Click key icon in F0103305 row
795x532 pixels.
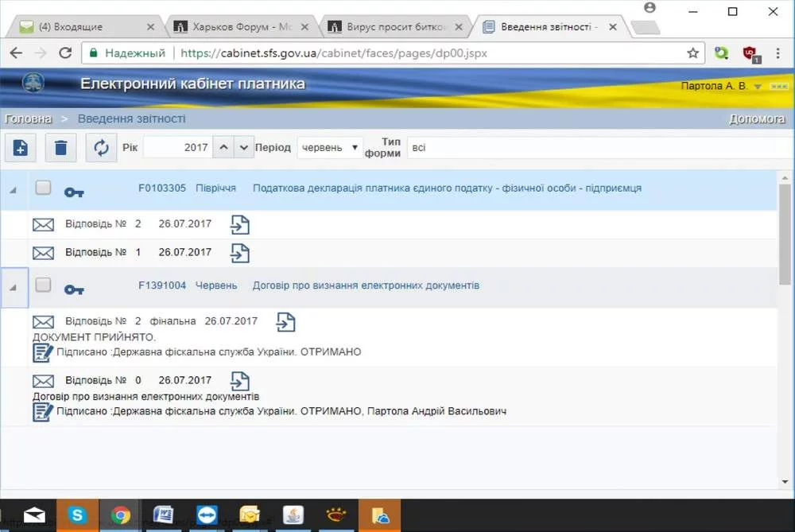(x=74, y=192)
